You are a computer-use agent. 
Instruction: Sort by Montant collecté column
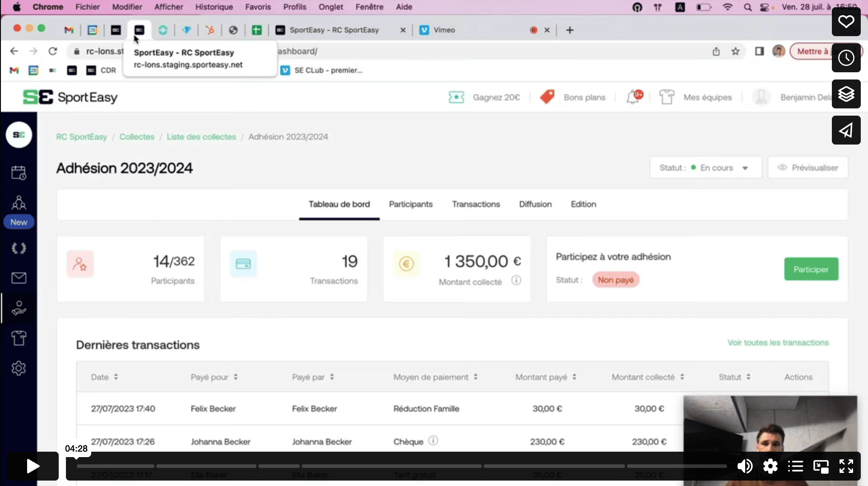[x=648, y=377]
